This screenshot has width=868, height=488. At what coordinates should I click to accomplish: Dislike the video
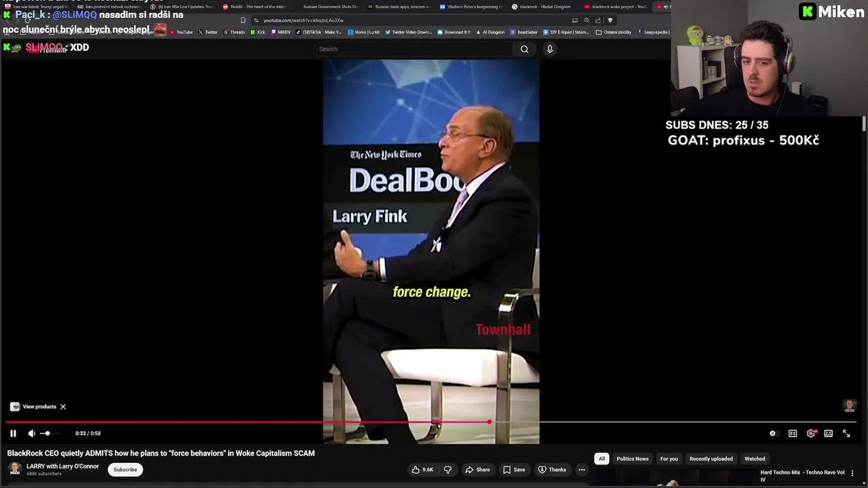point(448,470)
